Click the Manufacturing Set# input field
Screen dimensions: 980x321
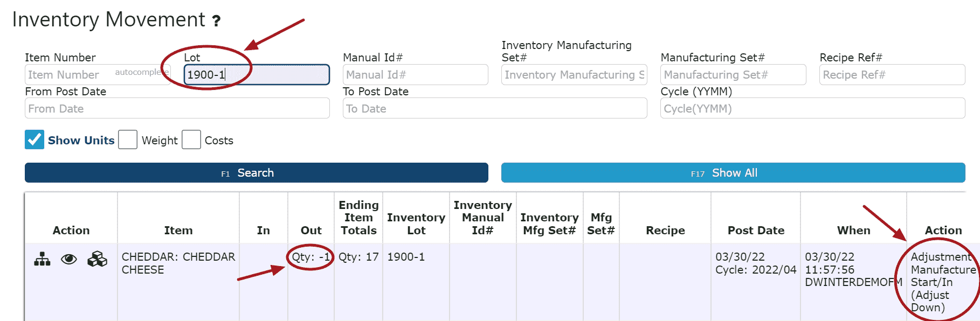pyautogui.click(x=733, y=75)
